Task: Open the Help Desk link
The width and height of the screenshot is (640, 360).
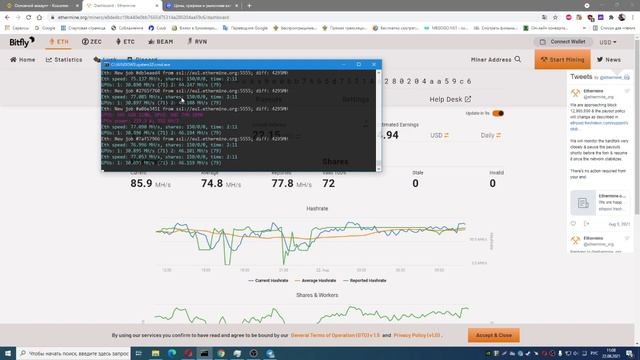Action: (450, 99)
